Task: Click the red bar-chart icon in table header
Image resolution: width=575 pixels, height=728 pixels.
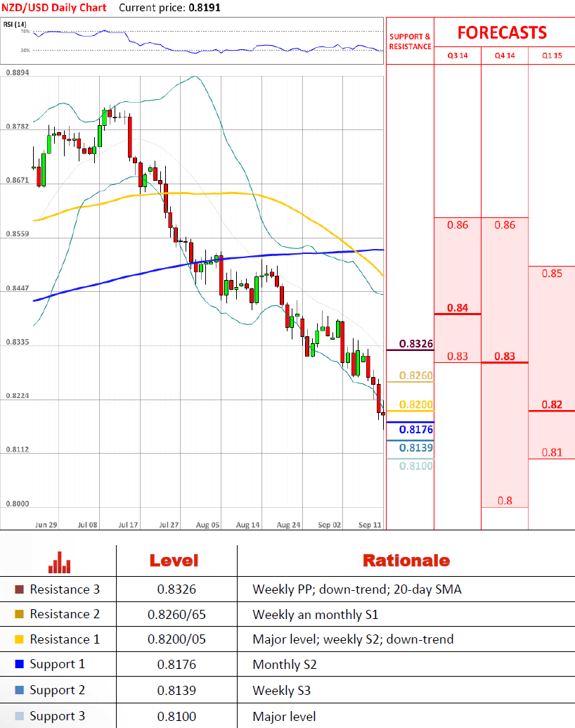Action: coord(60,562)
